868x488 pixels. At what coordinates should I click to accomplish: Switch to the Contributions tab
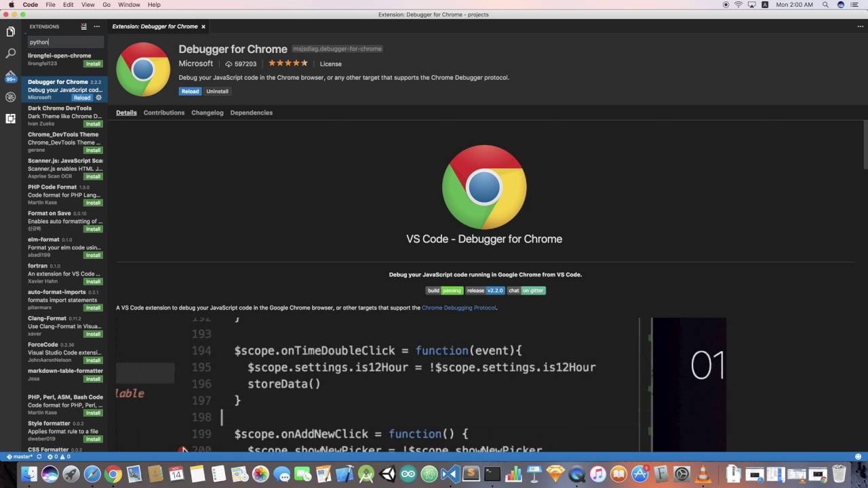coord(164,113)
